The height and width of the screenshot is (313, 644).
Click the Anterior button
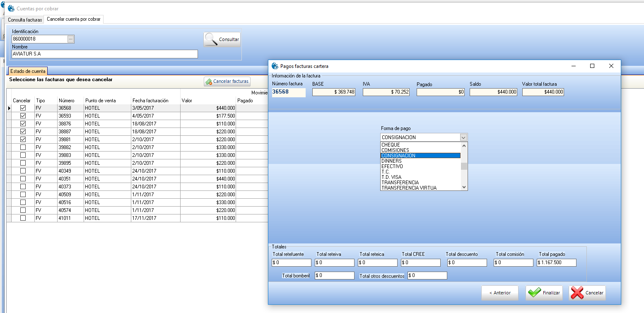[x=499, y=293]
